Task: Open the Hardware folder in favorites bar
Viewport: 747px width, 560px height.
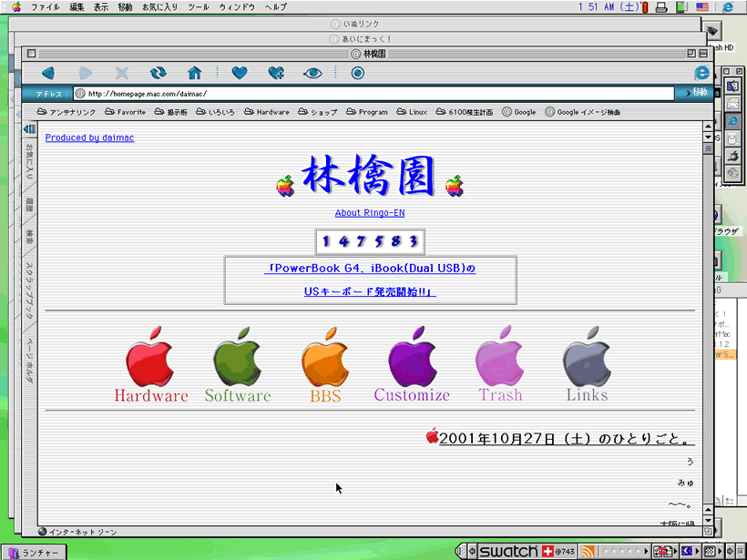Action: point(267,112)
